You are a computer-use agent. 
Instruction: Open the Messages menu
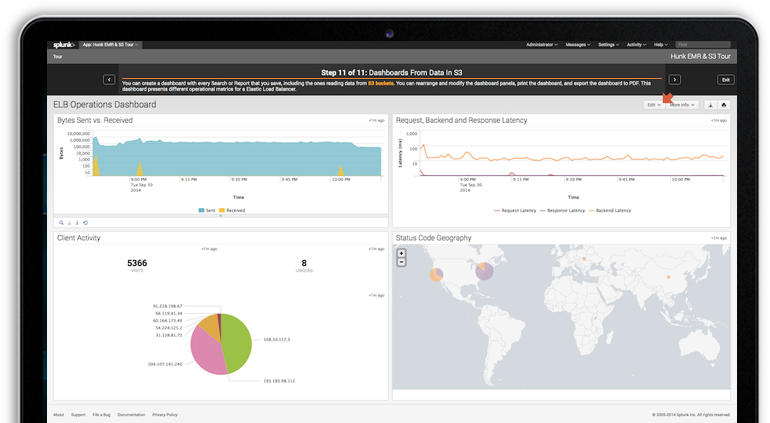[x=578, y=45]
